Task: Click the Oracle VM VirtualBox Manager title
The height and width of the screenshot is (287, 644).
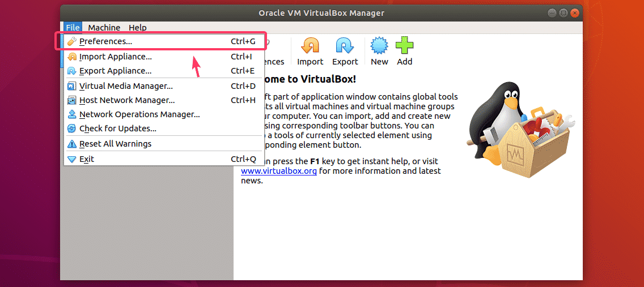Action: 321,13
